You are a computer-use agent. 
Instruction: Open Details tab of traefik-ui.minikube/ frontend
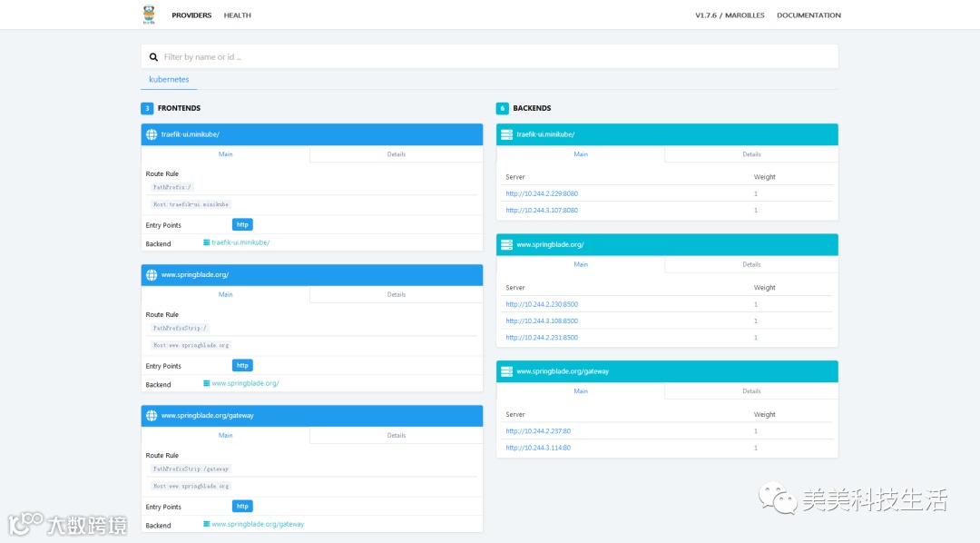pyautogui.click(x=397, y=153)
